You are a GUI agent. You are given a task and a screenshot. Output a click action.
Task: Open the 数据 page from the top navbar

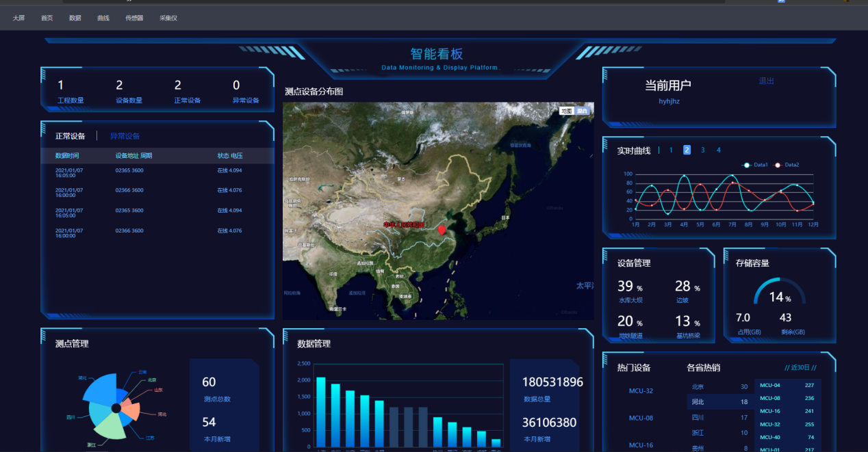75,18
